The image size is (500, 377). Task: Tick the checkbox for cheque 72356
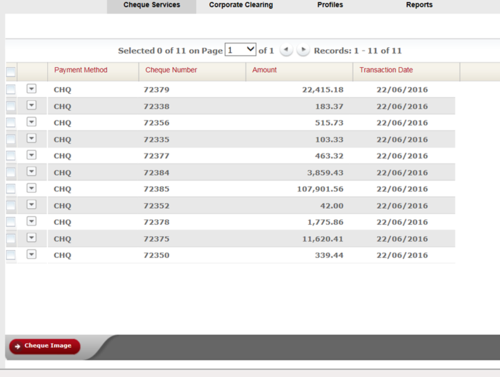11,122
